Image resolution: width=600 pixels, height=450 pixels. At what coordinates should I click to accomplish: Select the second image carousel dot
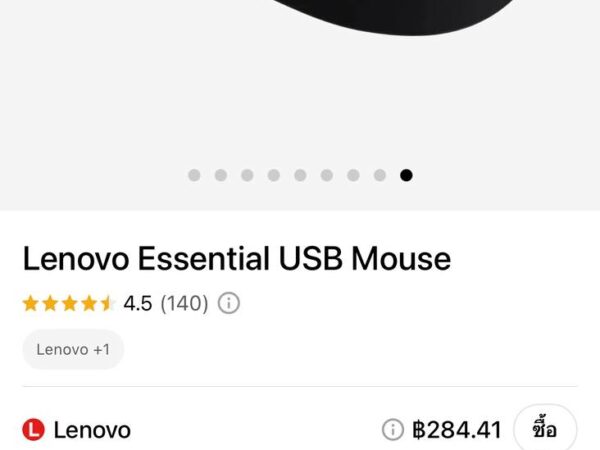pos(221,175)
